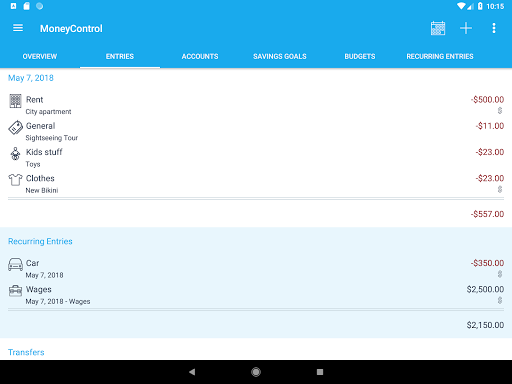
Task: Add a new entry with plus icon
Action: pos(466,28)
